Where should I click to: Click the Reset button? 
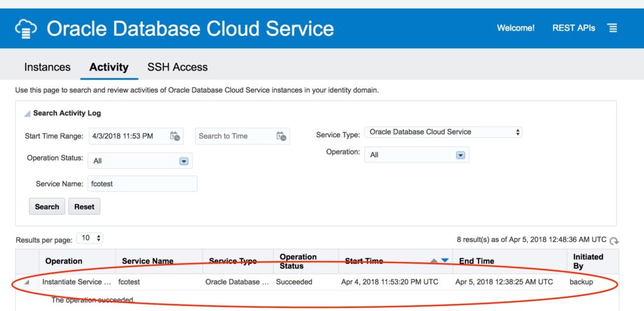[x=84, y=206]
